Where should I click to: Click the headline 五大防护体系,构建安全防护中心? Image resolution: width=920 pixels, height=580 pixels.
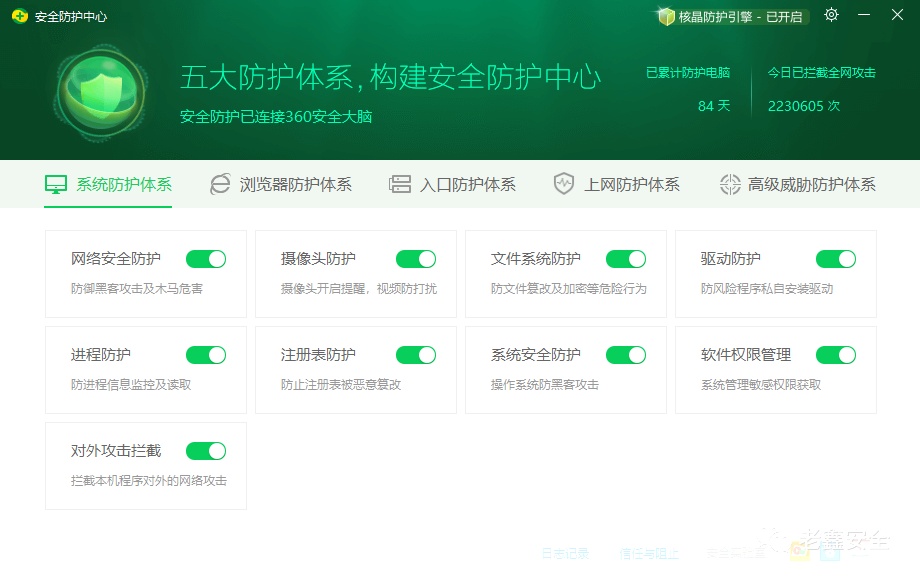(390, 77)
